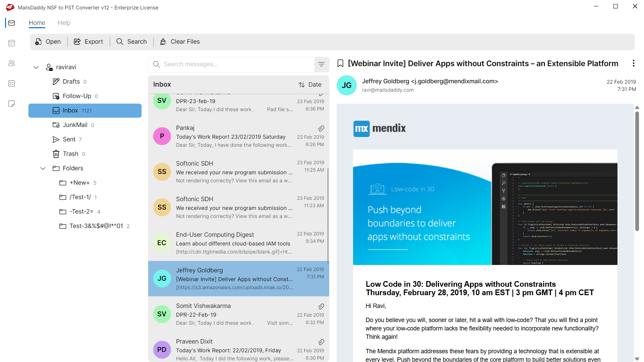
Task: Click sender address j.goldberg@mendixmail.com
Action: point(455,81)
